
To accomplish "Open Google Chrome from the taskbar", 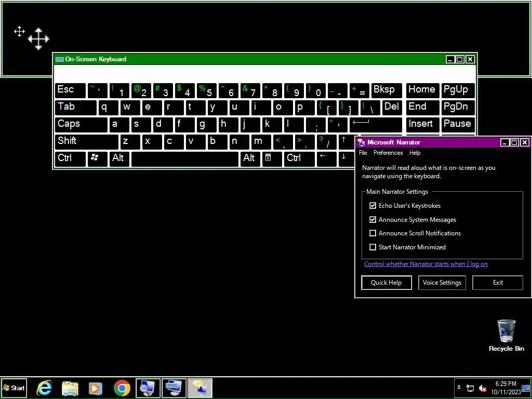I will pyautogui.click(x=122, y=388).
